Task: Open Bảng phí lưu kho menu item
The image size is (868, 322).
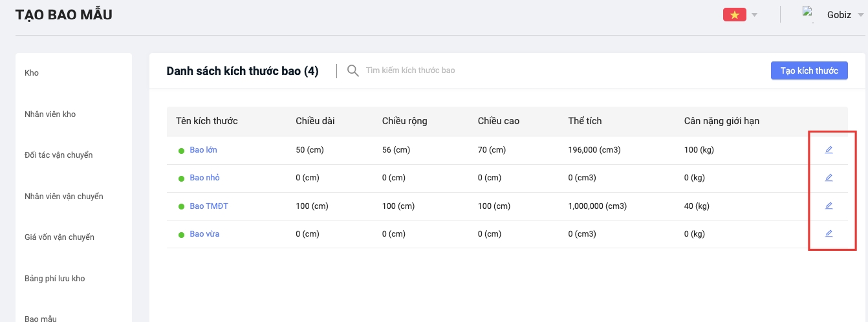Action: point(54,279)
